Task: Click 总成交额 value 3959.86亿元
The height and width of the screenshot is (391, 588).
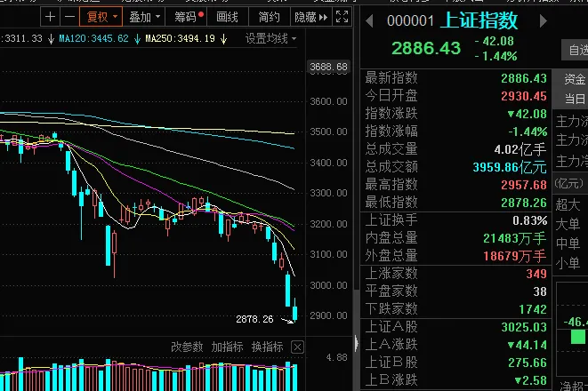Action: [509, 167]
